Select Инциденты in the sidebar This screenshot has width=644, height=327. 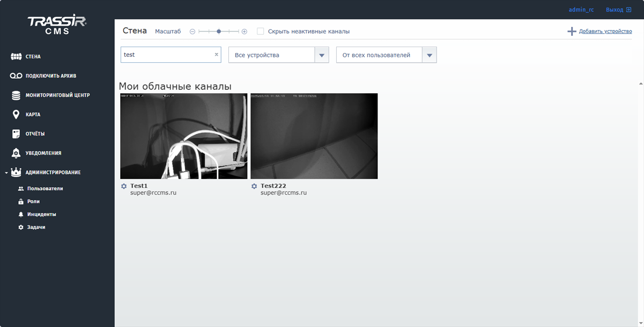[x=41, y=214]
